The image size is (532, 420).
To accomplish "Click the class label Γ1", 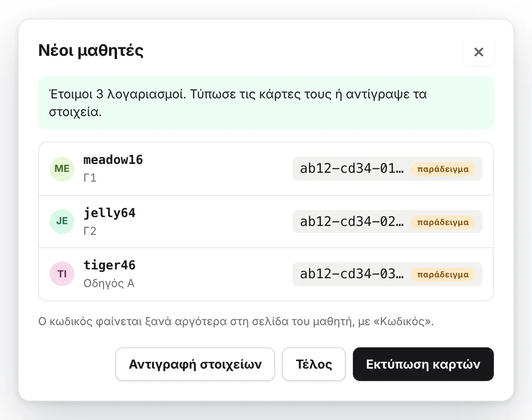I will [90, 178].
